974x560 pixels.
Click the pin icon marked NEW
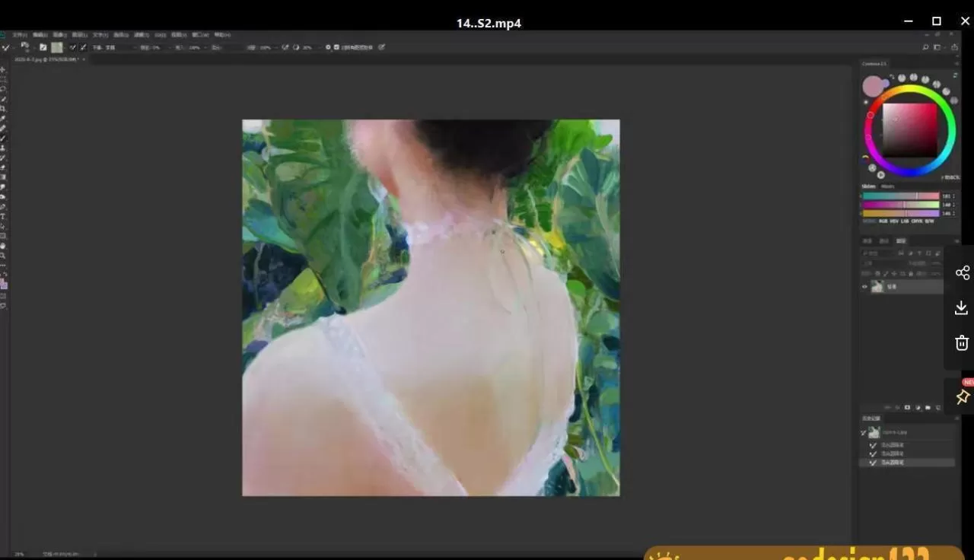pyautogui.click(x=962, y=396)
